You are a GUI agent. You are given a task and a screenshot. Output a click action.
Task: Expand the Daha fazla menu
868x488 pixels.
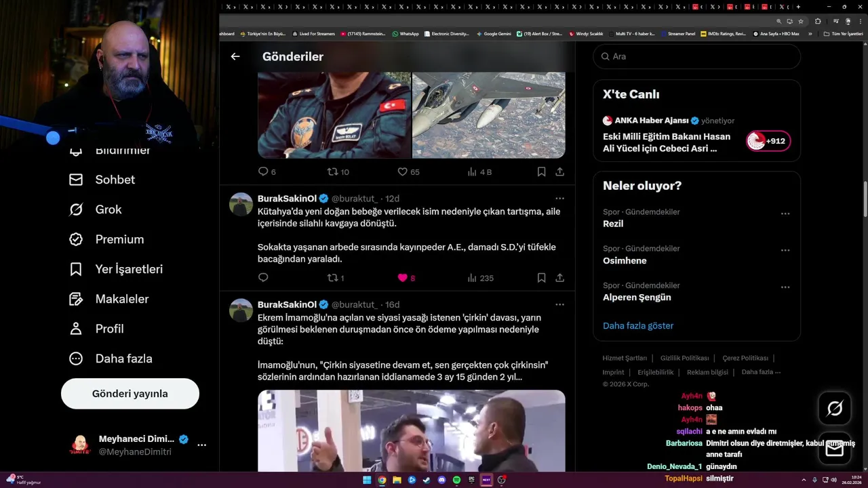tap(110, 359)
